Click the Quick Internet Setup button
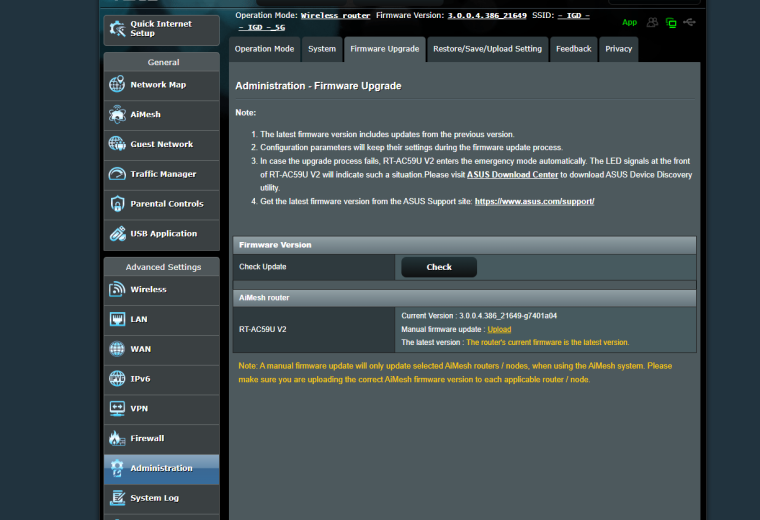 161,29
